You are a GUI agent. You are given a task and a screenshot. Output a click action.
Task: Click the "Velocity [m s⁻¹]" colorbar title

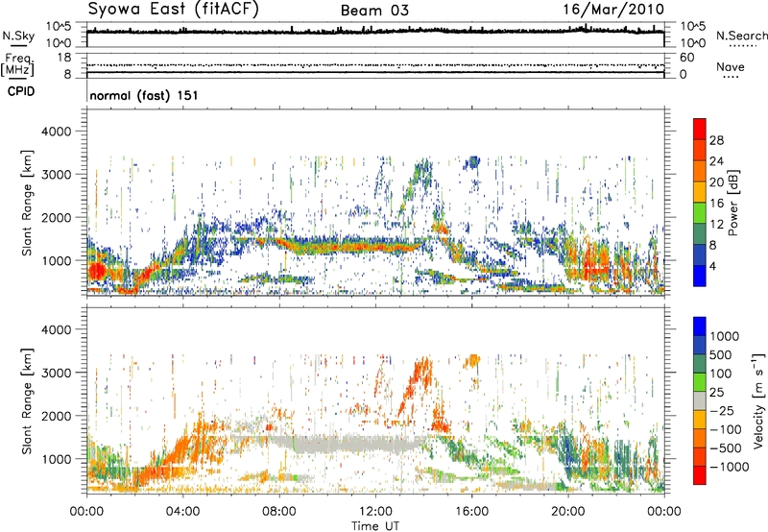(758, 400)
